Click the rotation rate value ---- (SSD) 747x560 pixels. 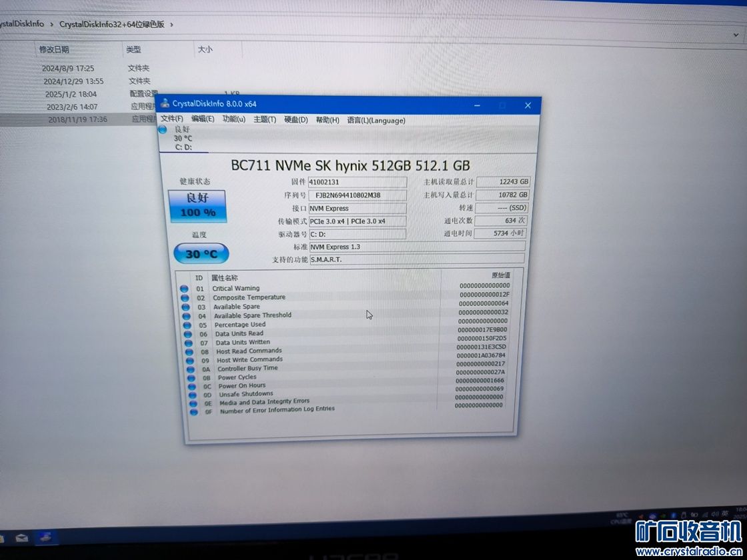click(502, 208)
